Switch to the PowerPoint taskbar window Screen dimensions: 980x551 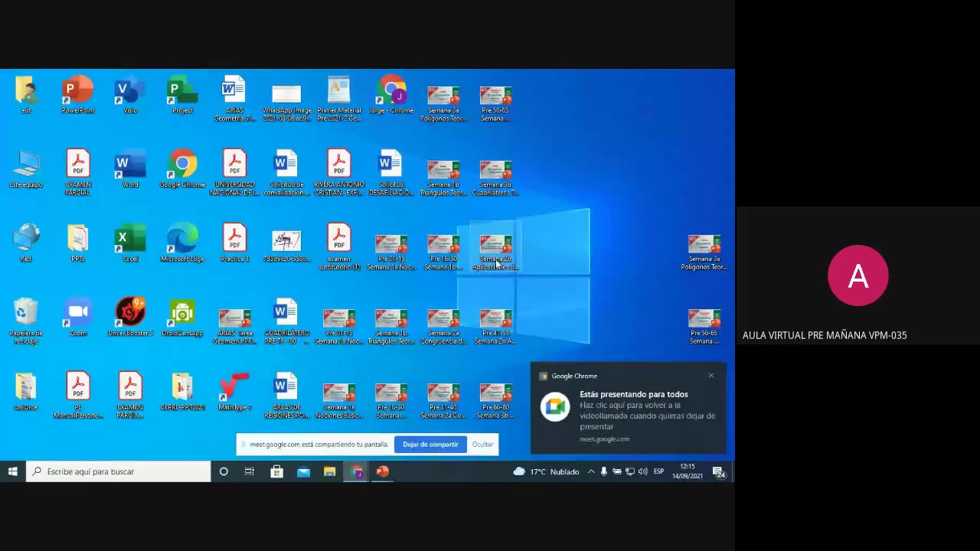[382, 471]
